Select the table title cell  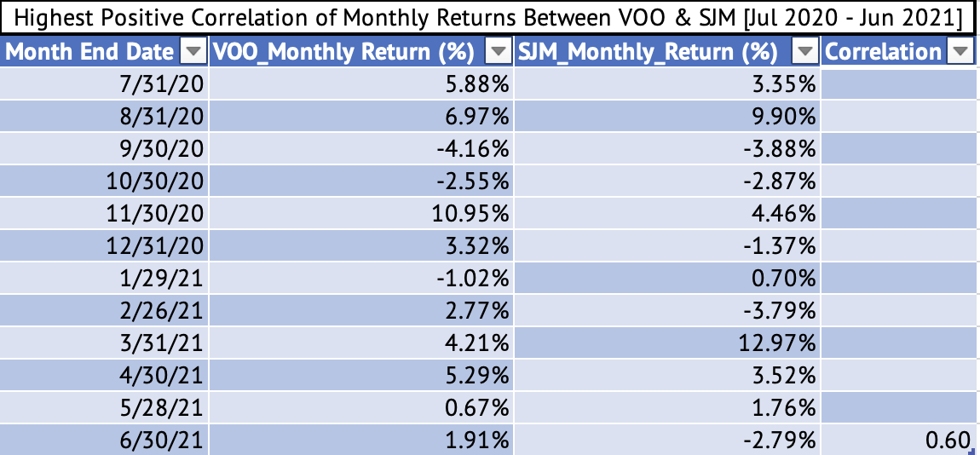click(x=490, y=17)
